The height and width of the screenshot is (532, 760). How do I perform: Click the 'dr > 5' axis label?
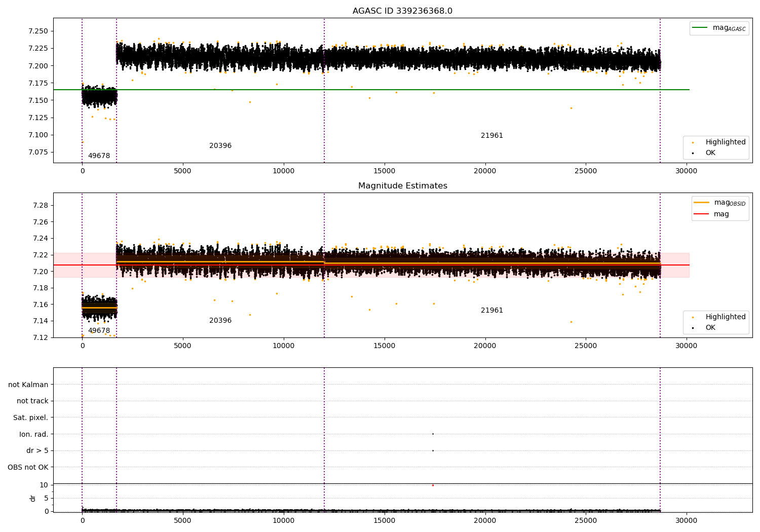37,450
